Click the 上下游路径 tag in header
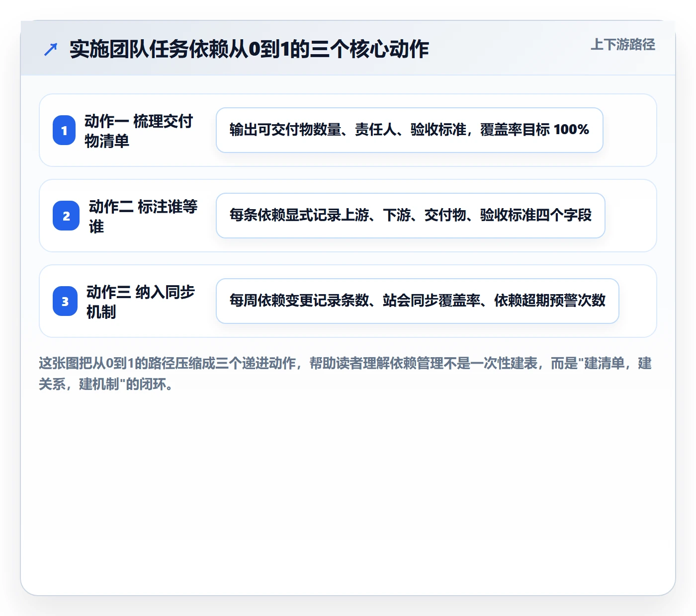696x616 pixels. click(623, 45)
